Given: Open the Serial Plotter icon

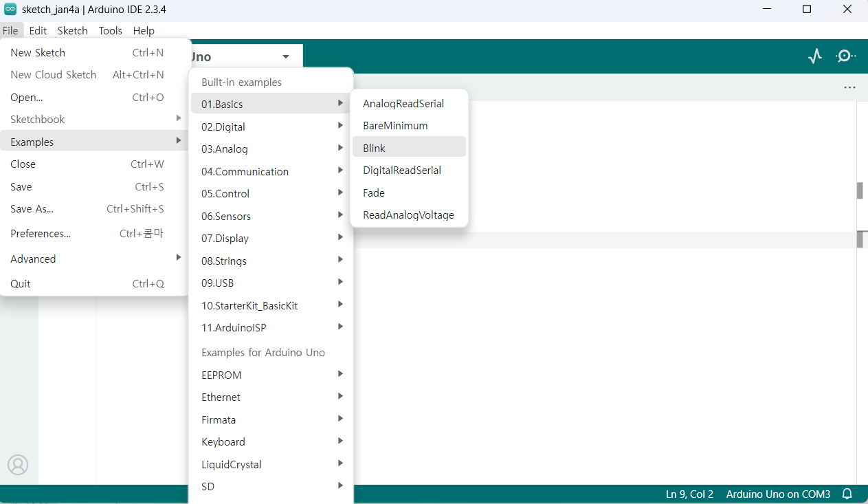Looking at the screenshot, I should pyautogui.click(x=815, y=56).
